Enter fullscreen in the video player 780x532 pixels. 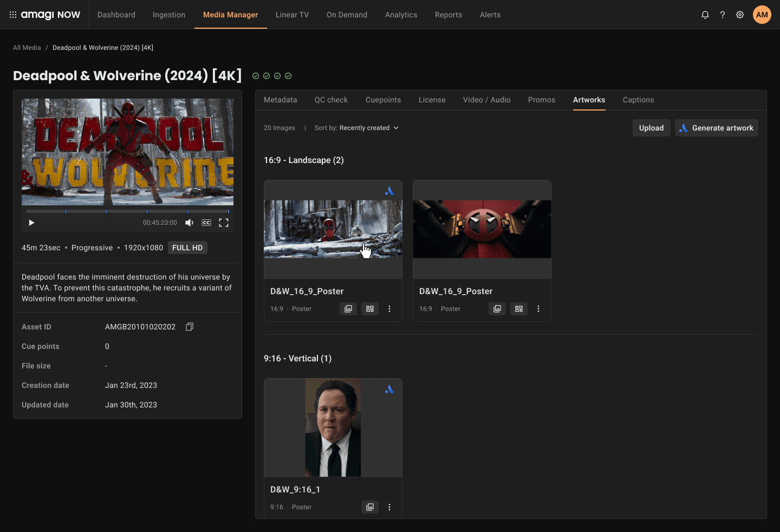click(x=223, y=223)
